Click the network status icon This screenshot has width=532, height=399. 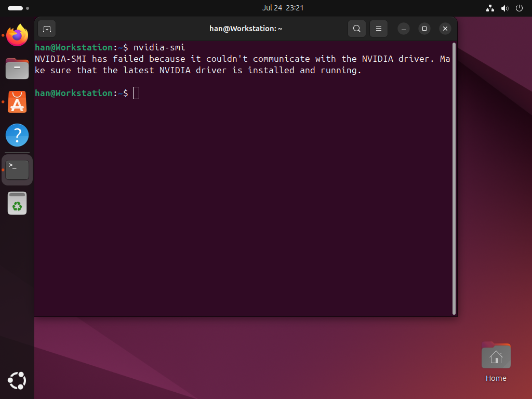490,8
